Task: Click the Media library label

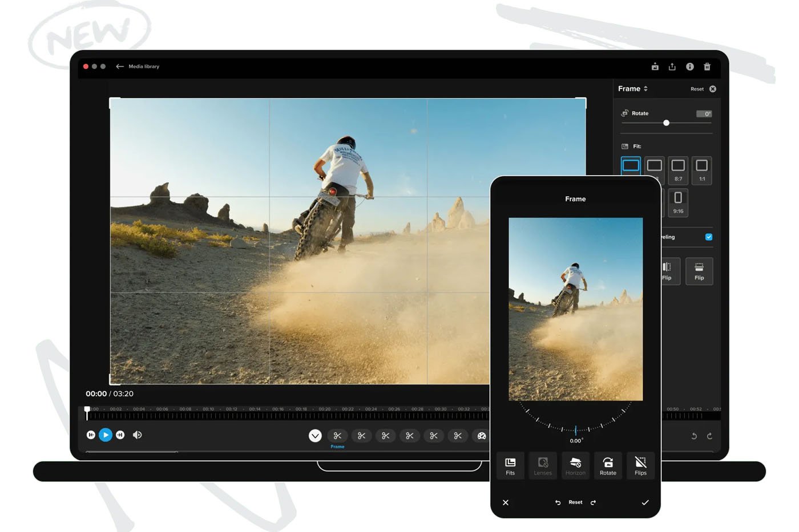Action: (x=144, y=66)
